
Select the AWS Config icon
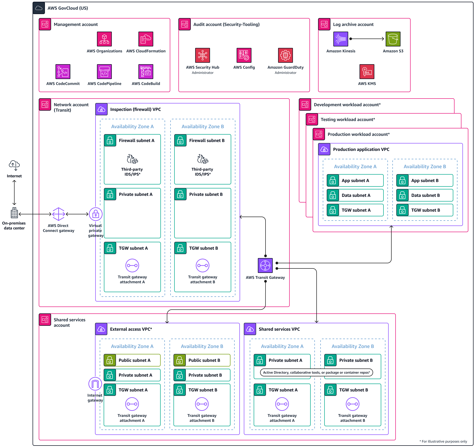(x=244, y=55)
